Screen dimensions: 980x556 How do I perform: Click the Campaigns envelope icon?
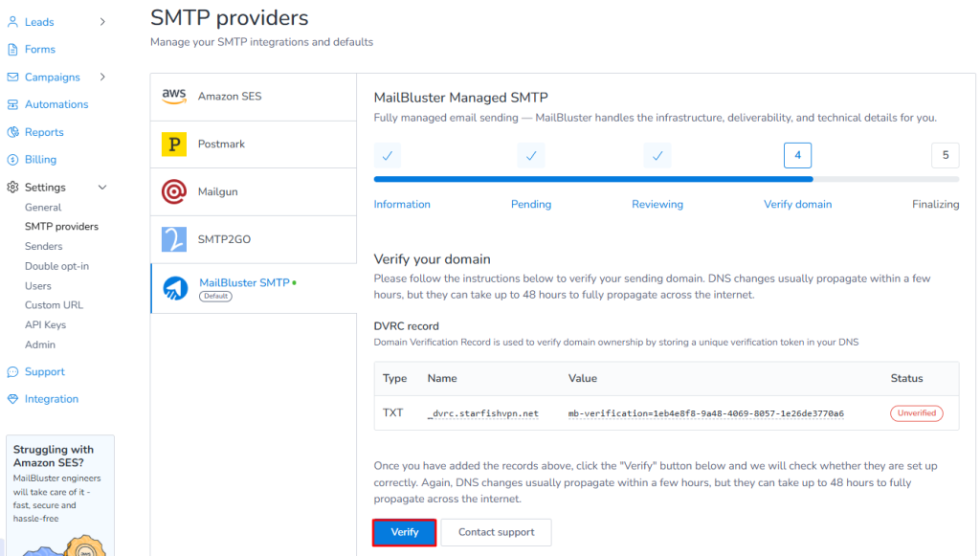tap(12, 77)
